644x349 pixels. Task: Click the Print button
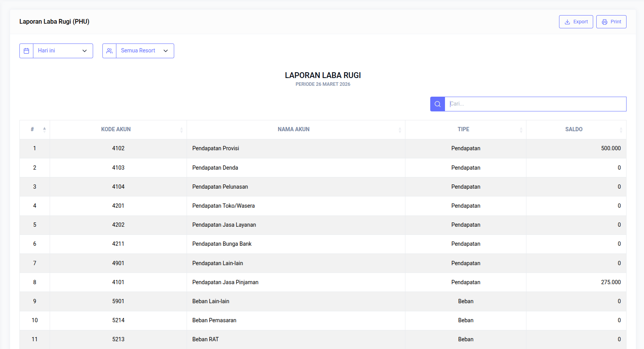pyautogui.click(x=611, y=22)
